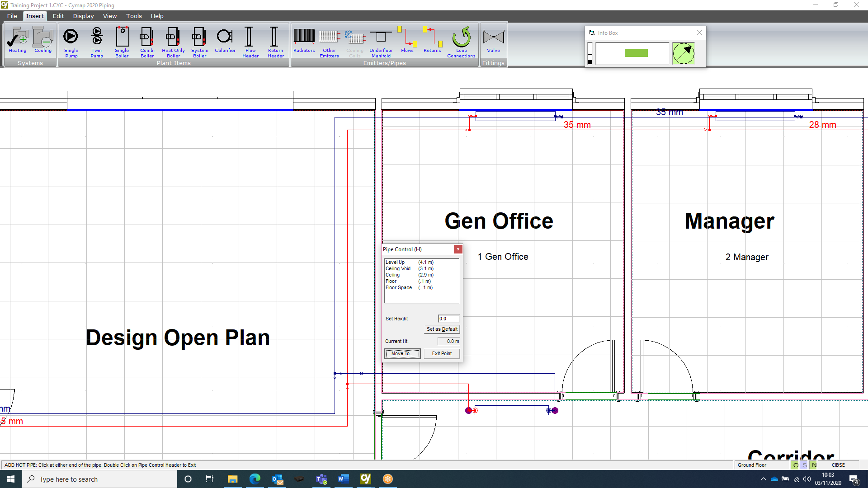Switch to the Insert tab
Screen dimensions: 868x488
coord(35,16)
